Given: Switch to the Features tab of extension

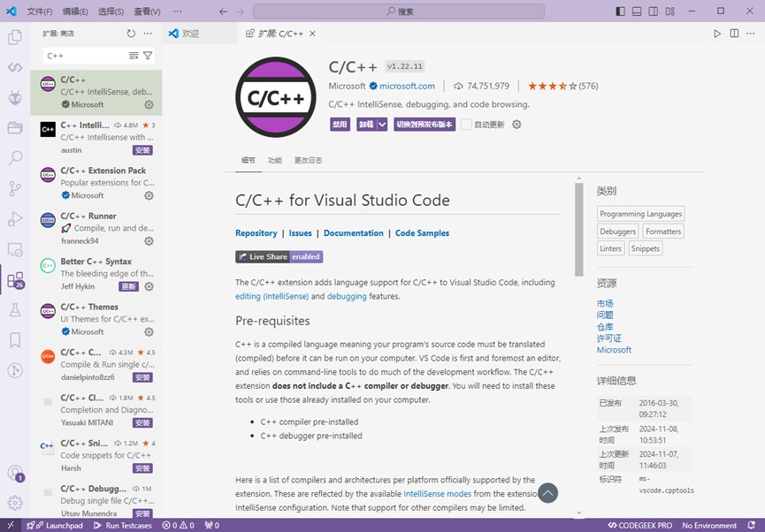Looking at the screenshot, I should tap(275, 160).
